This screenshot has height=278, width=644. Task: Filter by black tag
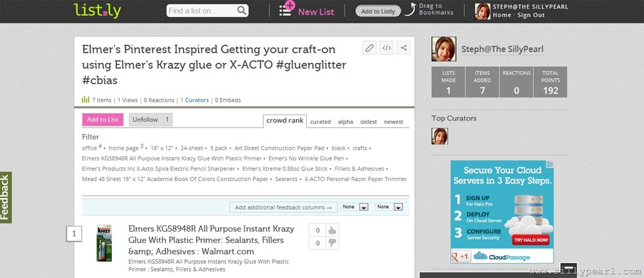coord(338,148)
